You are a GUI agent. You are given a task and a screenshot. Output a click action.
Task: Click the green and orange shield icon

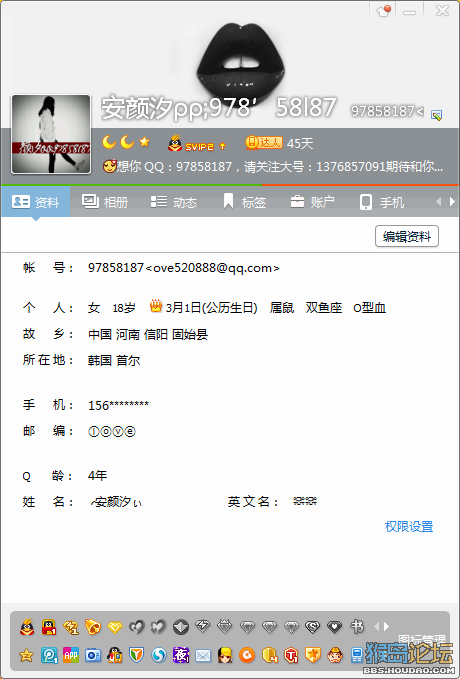pos(137,655)
